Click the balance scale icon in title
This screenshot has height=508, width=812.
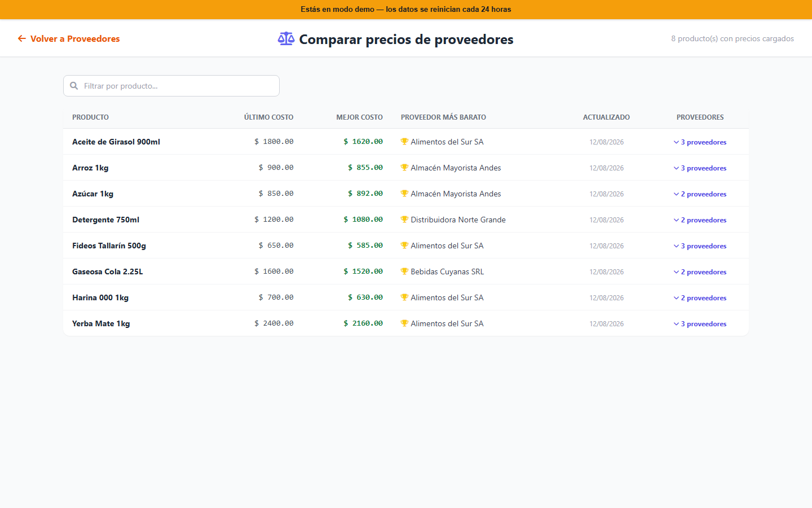[286, 38]
